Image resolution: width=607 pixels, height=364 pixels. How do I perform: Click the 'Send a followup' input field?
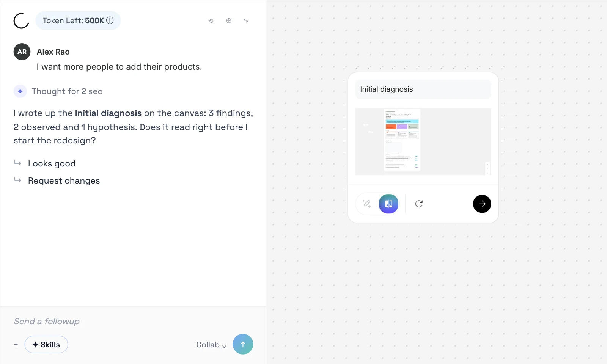point(133,322)
